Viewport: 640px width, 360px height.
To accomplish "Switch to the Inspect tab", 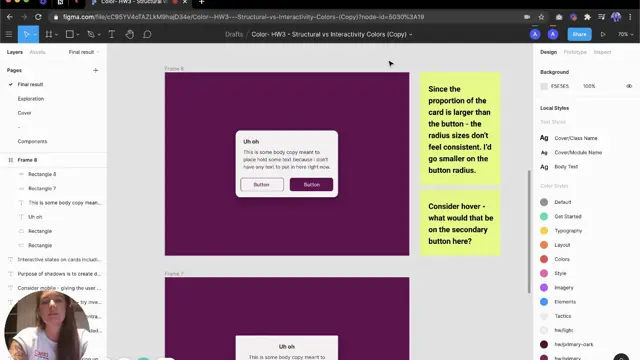I will tap(602, 52).
